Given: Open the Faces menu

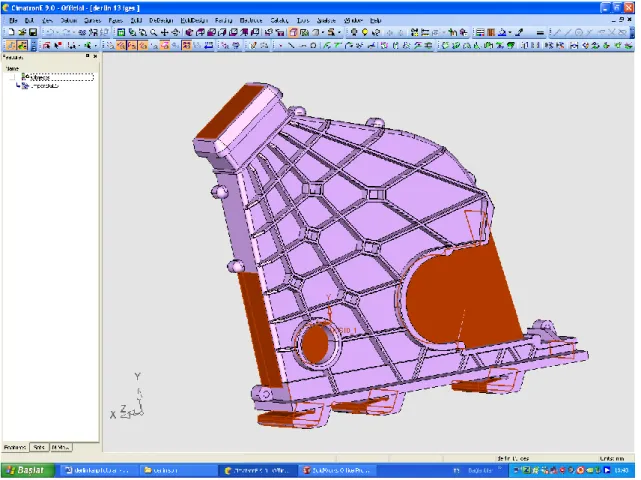Looking at the screenshot, I should 115,20.
